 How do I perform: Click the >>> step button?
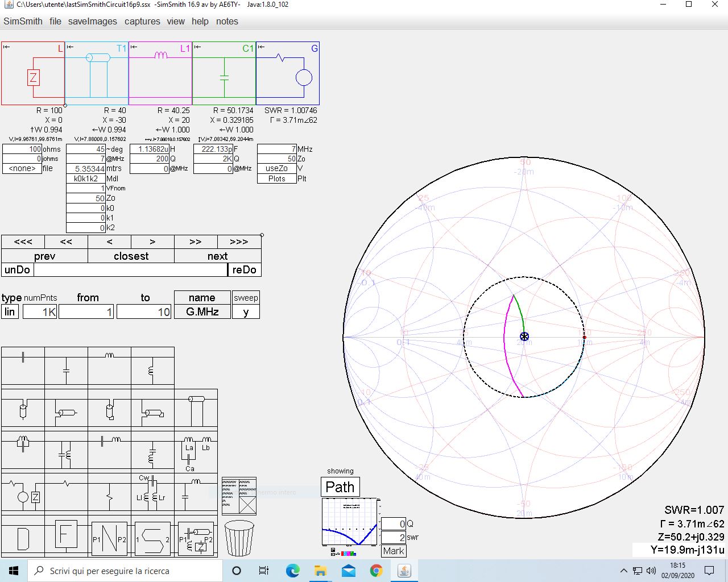[x=239, y=242]
